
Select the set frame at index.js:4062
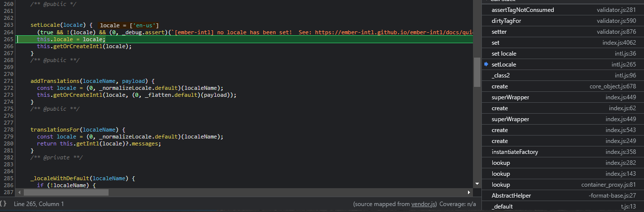(562, 43)
